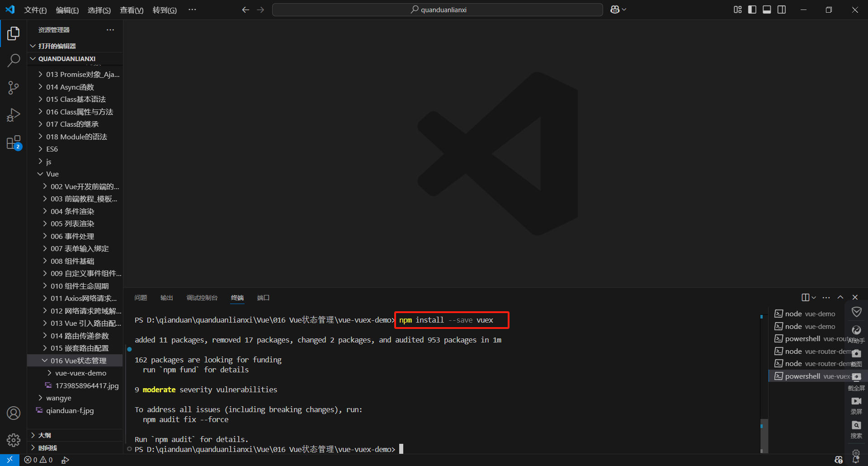Switch to the 终端 panel tab
Viewport: 868px width, 466px height.
tap(237, 298)
